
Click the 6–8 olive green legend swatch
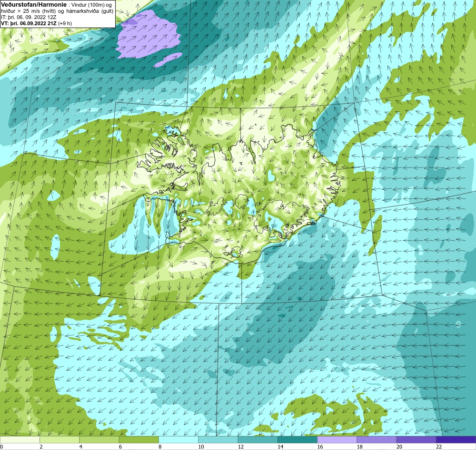click(x=139, y=440)
